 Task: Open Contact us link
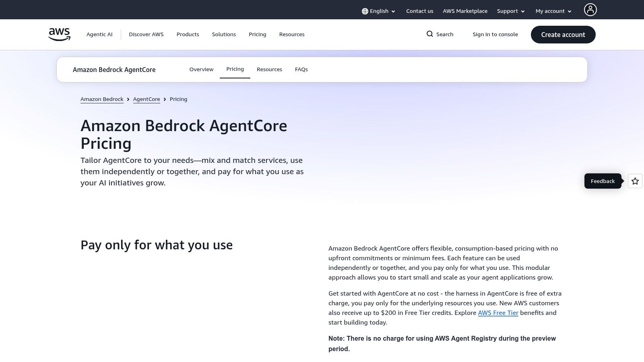420,11
